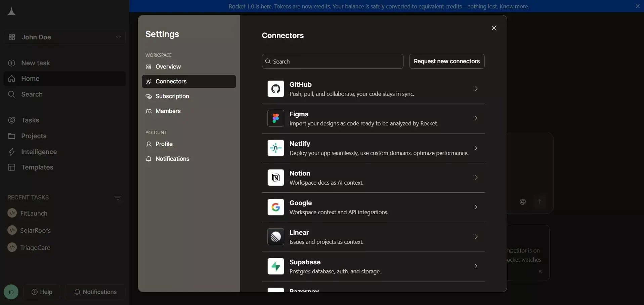Select the Figma connector icon
The width and height of the screenshot is (644, 305).
point(276,118)
